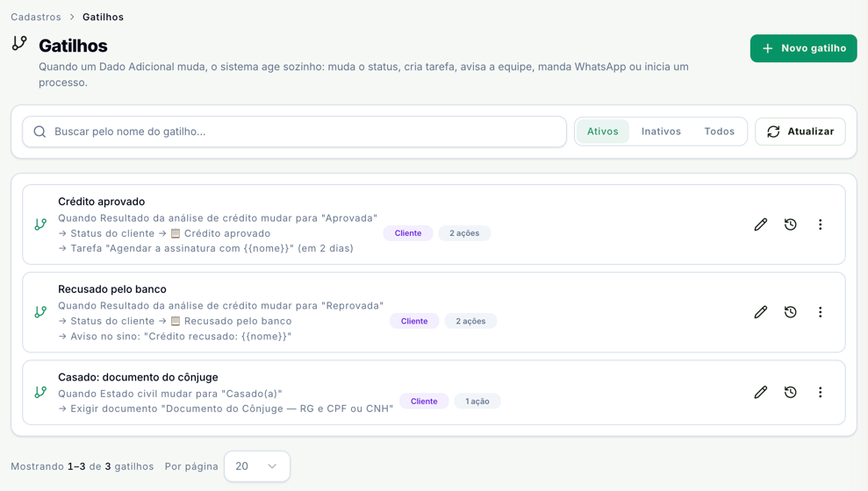This screenshot has width=868, height=491.
Task: Edit the Crédito aprovado trigger
Action: 761,224
